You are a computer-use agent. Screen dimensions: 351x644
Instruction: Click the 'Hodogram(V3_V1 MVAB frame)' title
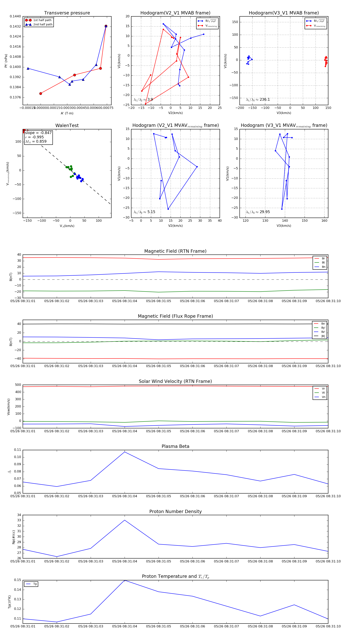[x=284, y=13]
